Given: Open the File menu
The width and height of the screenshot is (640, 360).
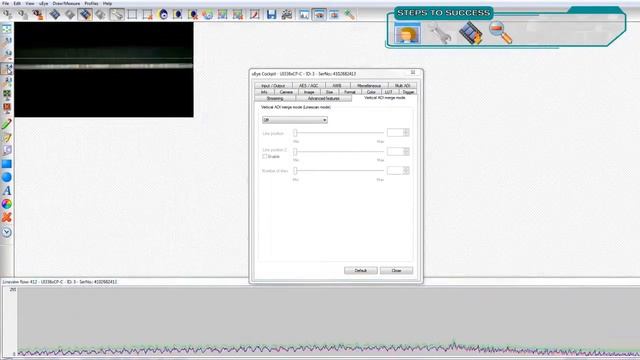Looking at the screenshot, I should click(x=6, y=3).
